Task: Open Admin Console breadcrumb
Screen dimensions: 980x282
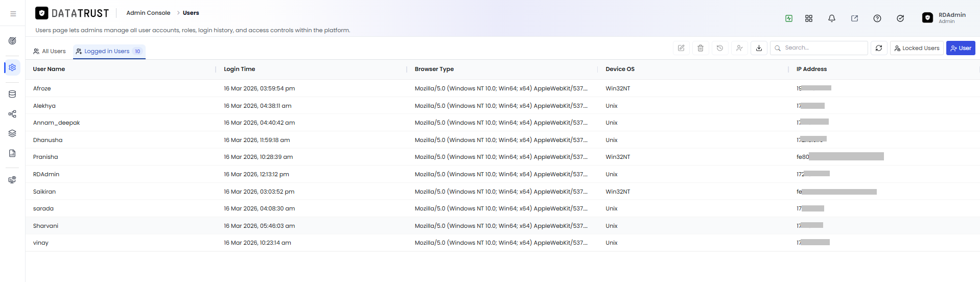Action: [148, 13]
